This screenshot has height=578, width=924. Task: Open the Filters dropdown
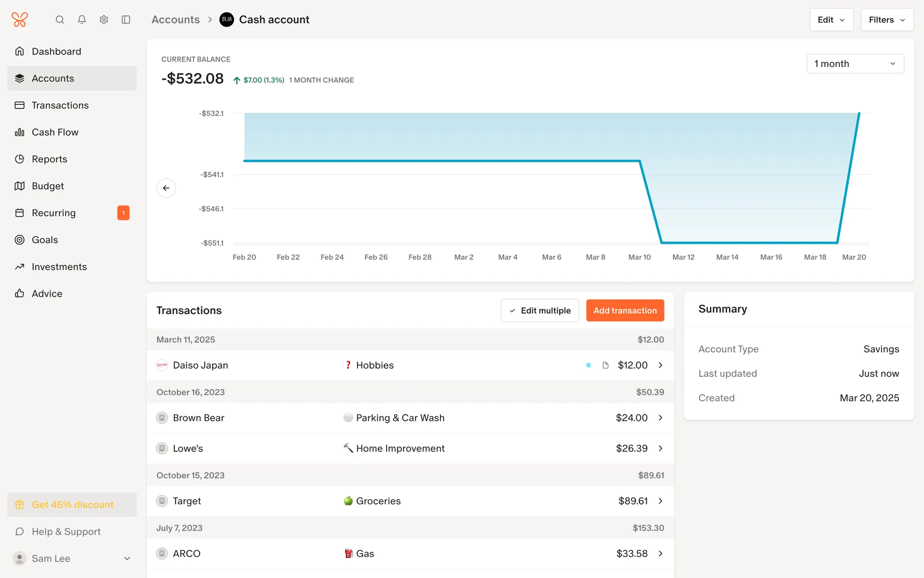(887, 20)
